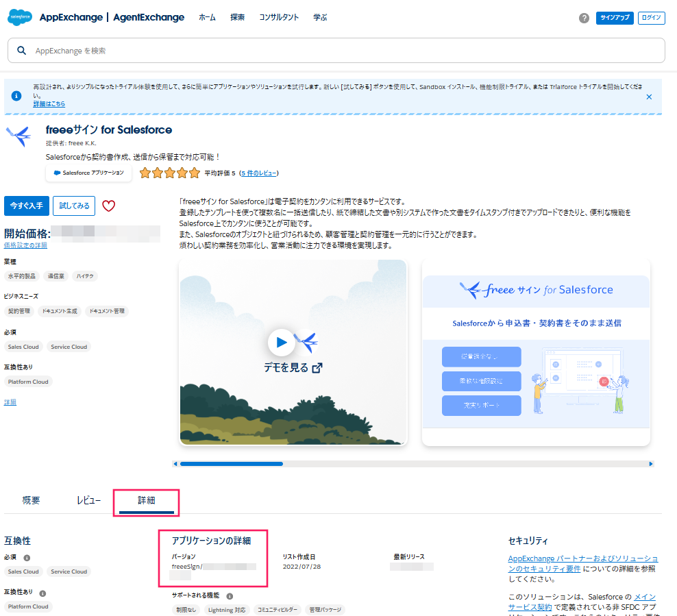Screen dimensions: 677x616
Task: Open the 学ぶ menu
Action: click(x=320, y=17)
